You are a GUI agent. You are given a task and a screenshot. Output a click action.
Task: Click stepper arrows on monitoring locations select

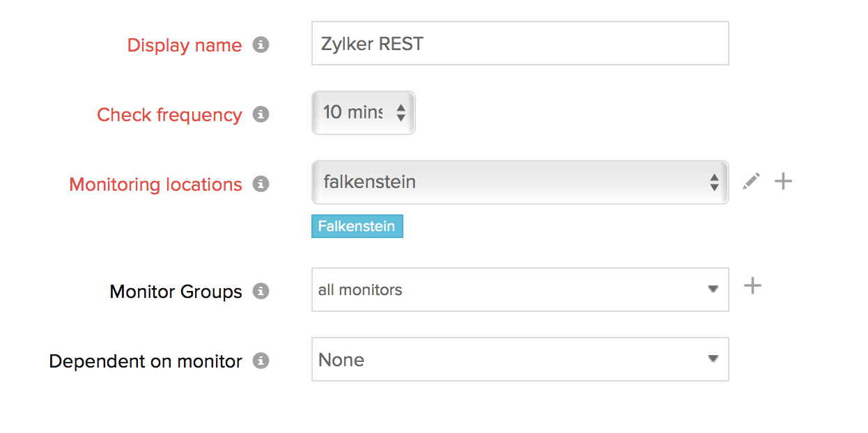714,182
